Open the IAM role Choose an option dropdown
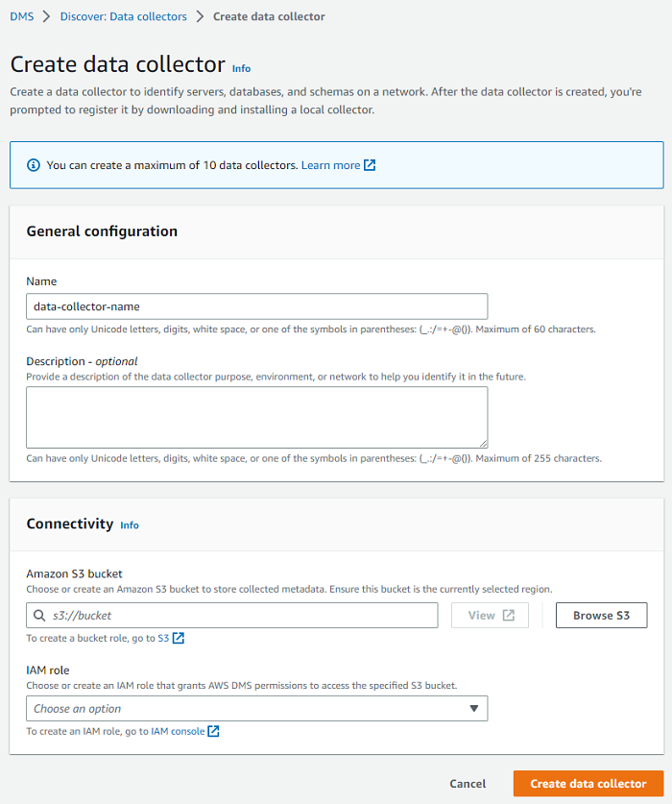This screenshot has height=804, width=672. 257,708
